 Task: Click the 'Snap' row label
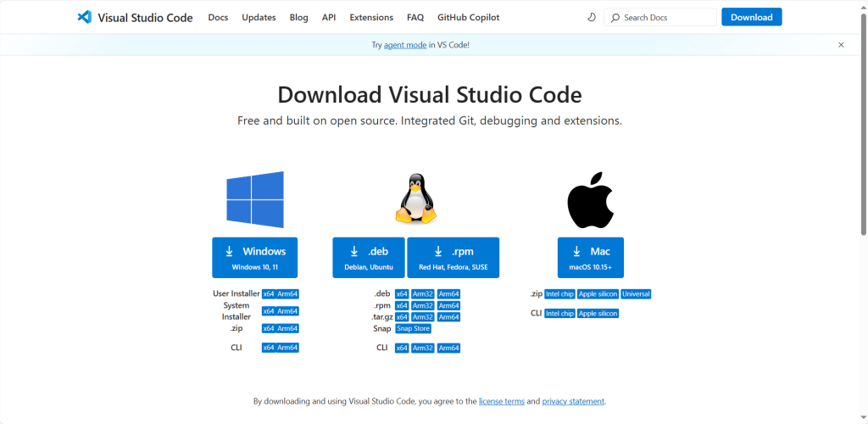(x=382, y=328)
